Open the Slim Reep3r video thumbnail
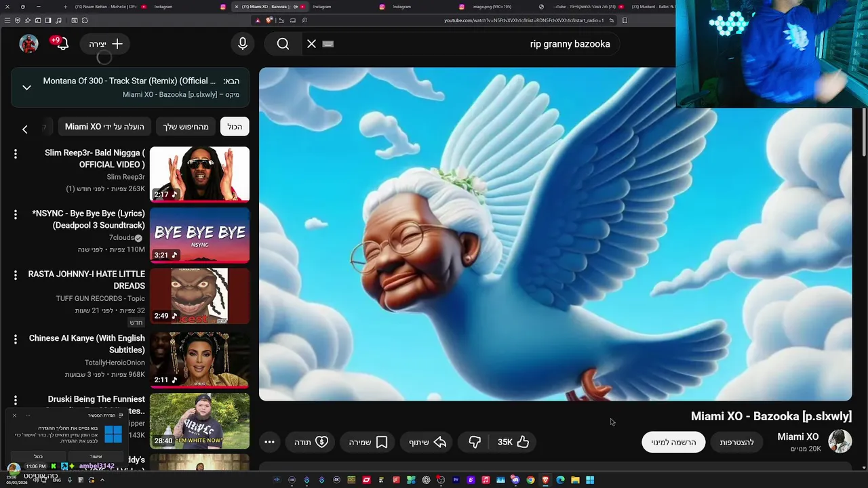This screenshot has height=488, width=868. [x=199, y=174]
